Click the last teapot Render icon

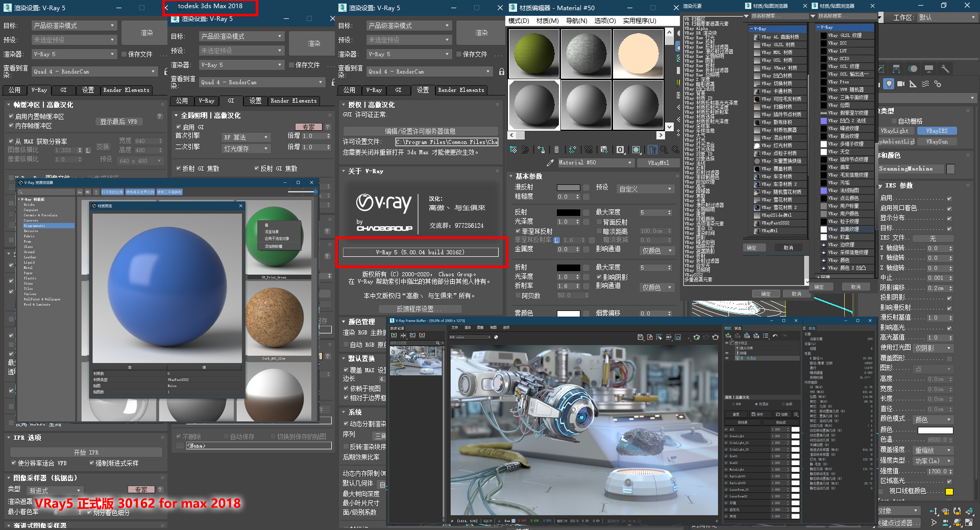pyautogui.click(x=715, y=337)
